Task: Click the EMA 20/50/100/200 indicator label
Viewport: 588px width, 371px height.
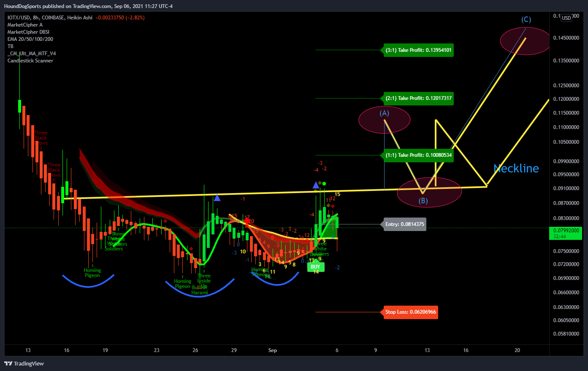Action: tap(30, 39)
